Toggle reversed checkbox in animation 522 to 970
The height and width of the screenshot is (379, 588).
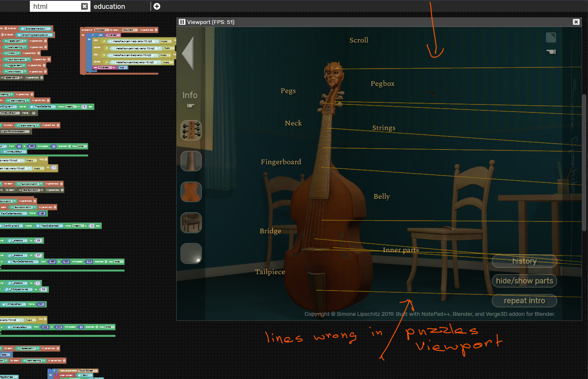pos(97,327)
